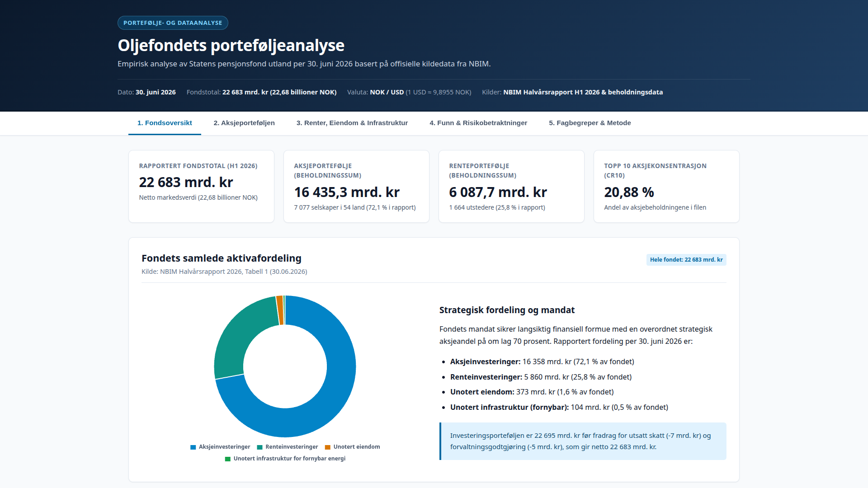Toggle Unotert infrastruktur for fornybar energi legend
Image resolution: width=868 pixels, height=488 pixels.
(x=285, y=459)
